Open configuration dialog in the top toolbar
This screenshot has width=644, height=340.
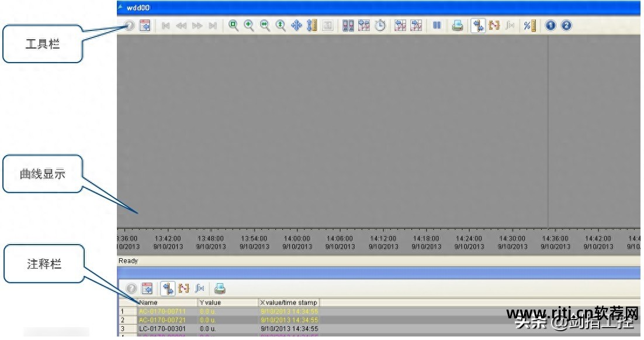(146, 26)
